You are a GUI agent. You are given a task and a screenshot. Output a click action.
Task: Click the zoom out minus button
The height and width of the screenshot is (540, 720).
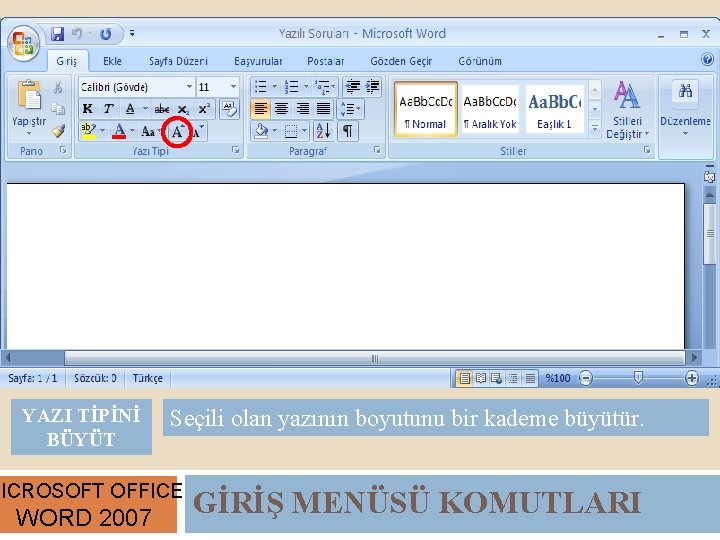pos(586,378)
